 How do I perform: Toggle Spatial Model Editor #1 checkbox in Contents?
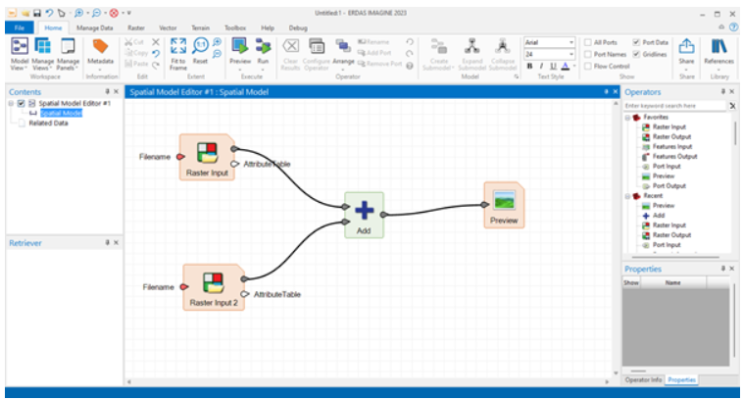pyautogui.click(x=21, y=103)
